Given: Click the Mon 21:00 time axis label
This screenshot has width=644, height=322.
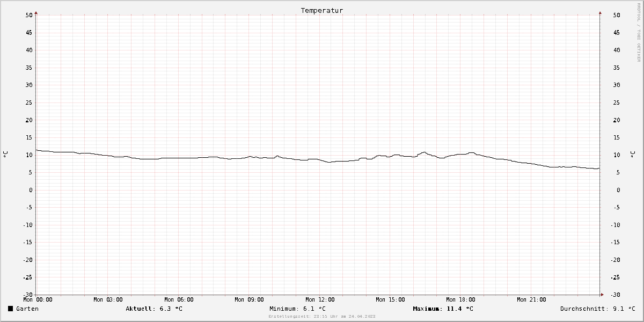Looking at the screenshot, I should 532,299.
